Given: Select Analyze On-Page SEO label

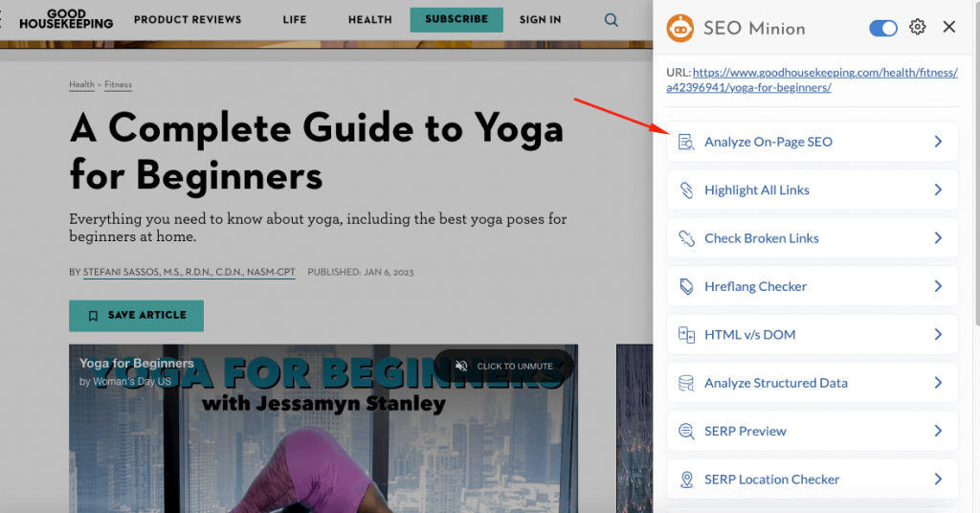Looking at the screenshot, I should pos(768,142).
